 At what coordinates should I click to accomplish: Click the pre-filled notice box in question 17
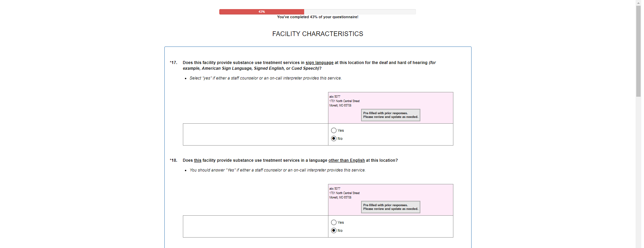(x=390, y=115)
